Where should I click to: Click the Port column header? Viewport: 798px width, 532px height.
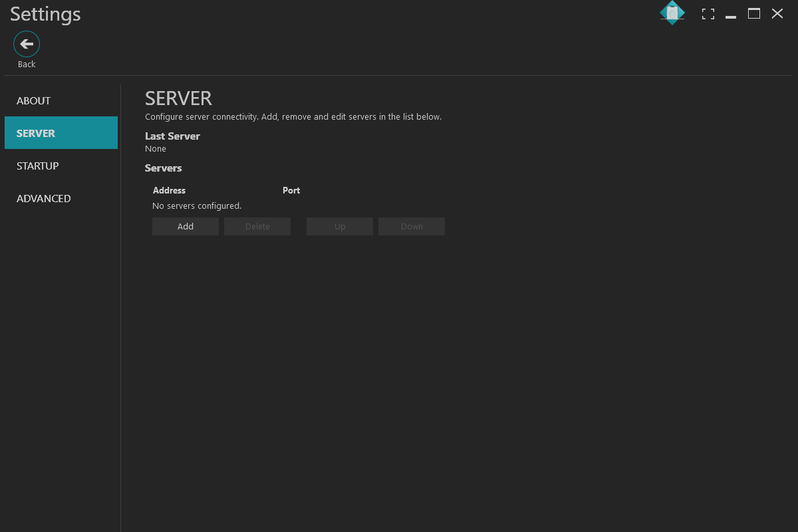click(x=291, y=190)
